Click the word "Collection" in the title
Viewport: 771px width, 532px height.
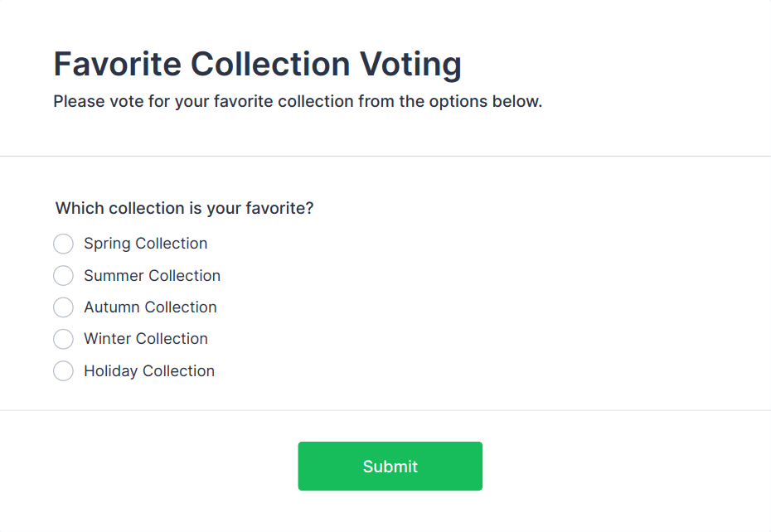pyautogui.click(x=271, y=65)
